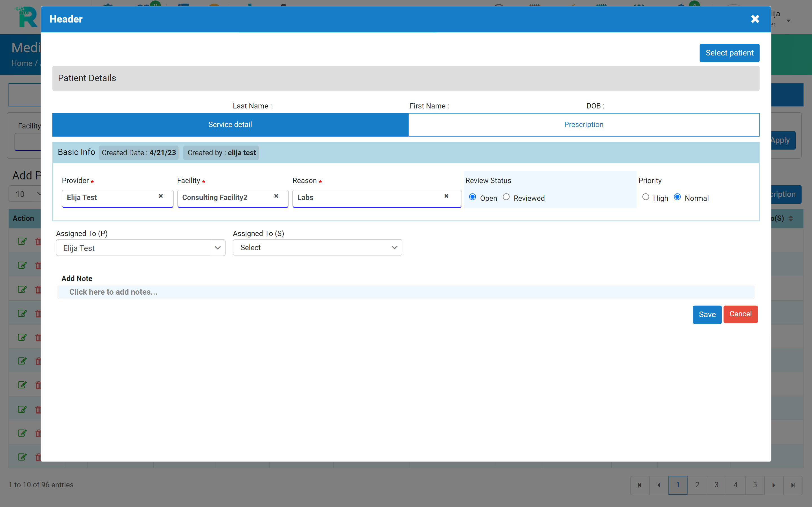Screen dimensions: 812x507
Task: Remove the Labs reason selection
Action: click(x=446, y=196)
